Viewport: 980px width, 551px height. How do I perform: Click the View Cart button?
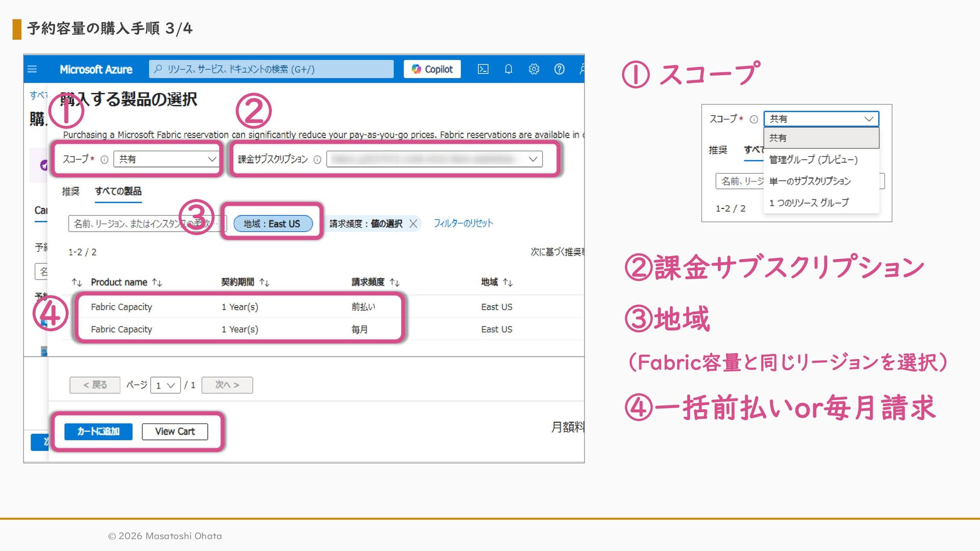point(175,432)
